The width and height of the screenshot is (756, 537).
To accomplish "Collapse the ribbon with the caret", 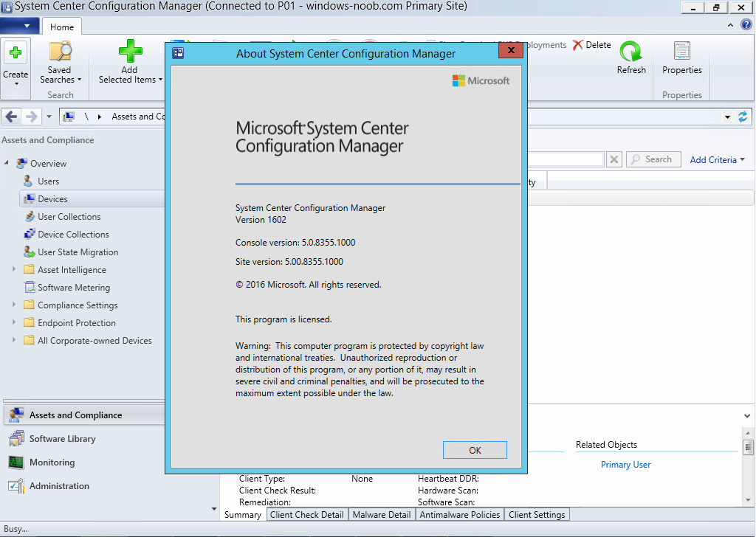I will [730, 25].
